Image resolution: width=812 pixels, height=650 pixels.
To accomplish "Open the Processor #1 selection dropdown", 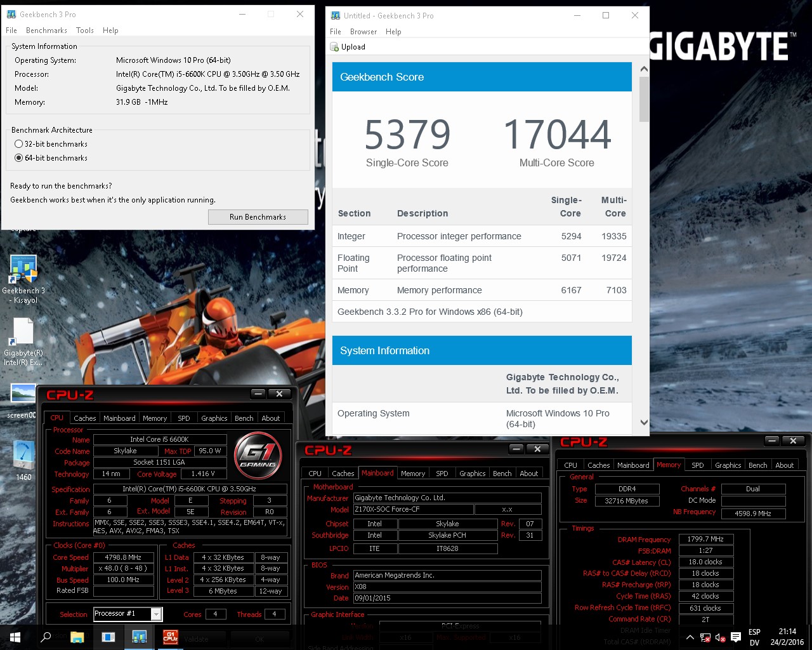I will tap(156, 614).
